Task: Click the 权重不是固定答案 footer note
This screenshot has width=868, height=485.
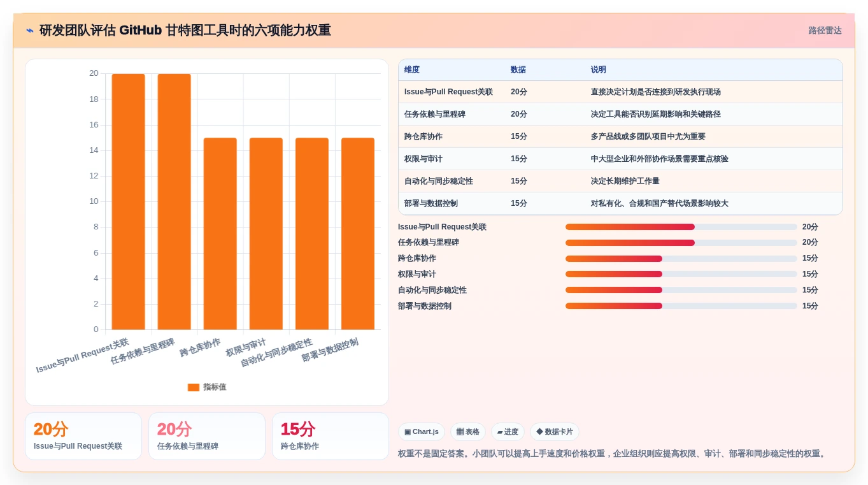Action: (613, 454)
